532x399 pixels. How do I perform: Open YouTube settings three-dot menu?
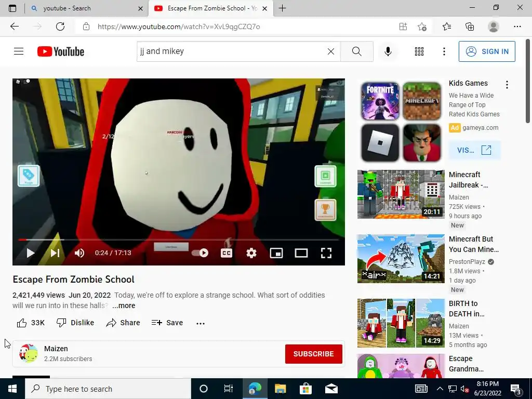(444, 51)
